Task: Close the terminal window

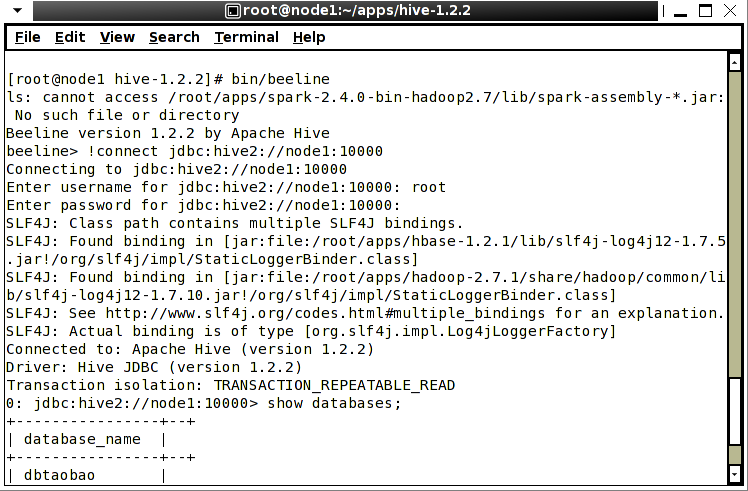Action: pos(730,10)
